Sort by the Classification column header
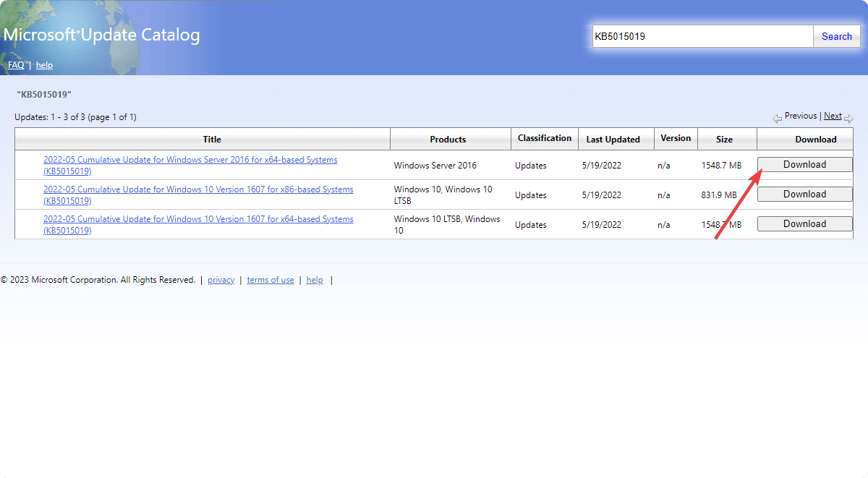This screenshot has height=478, width=868. (x=545, y=138)
